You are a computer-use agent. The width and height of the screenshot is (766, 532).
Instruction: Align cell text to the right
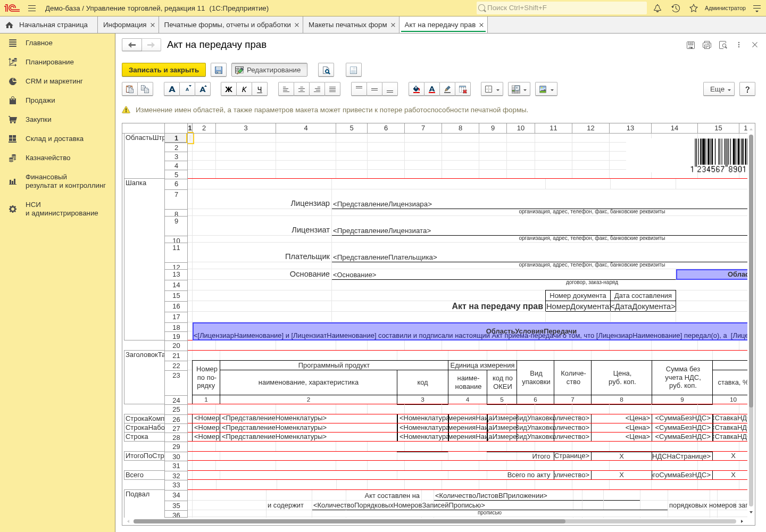pyautogui.click(x=317, y=89)
